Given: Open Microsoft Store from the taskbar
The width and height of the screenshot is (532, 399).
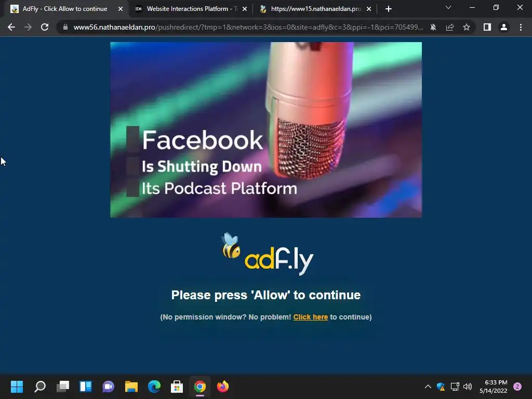Looking at the screenshot, I should point(177,387).
